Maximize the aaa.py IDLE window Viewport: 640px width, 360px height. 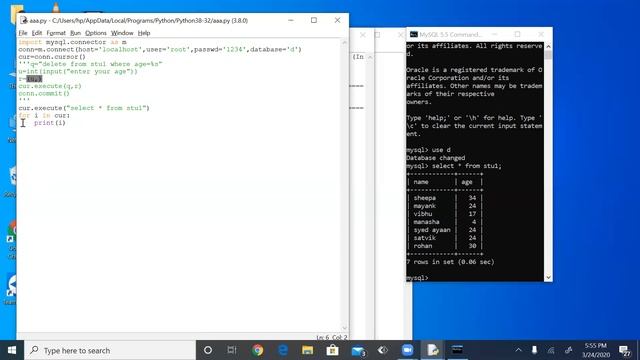(x=313, y=20)
